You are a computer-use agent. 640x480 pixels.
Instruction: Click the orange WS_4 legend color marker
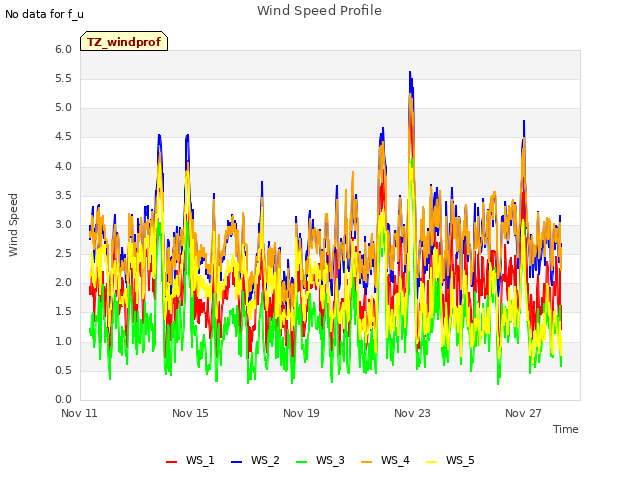367,462
